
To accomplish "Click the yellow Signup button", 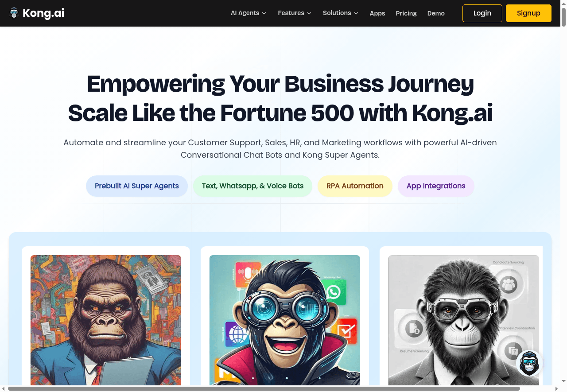I will pyautogui.click(x=528, y=13).
